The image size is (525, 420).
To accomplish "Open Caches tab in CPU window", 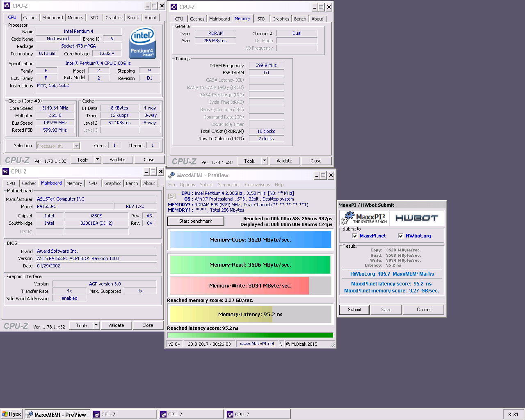I will coord(30,18).
